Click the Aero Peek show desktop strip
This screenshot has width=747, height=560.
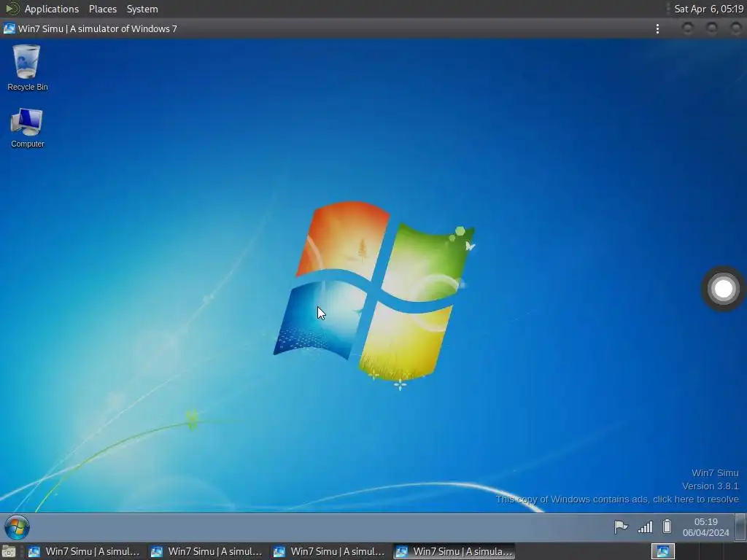click(741, 527)
